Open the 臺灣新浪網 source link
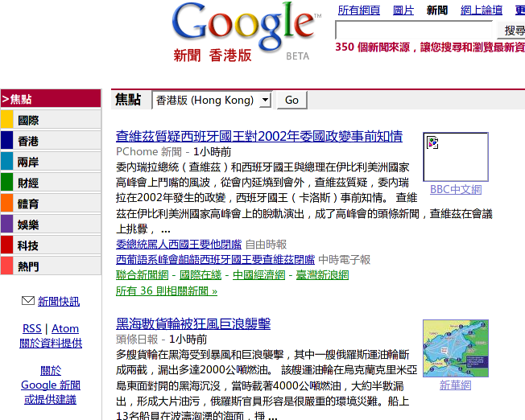Screen dimensions: 525x420 [322, 275]
